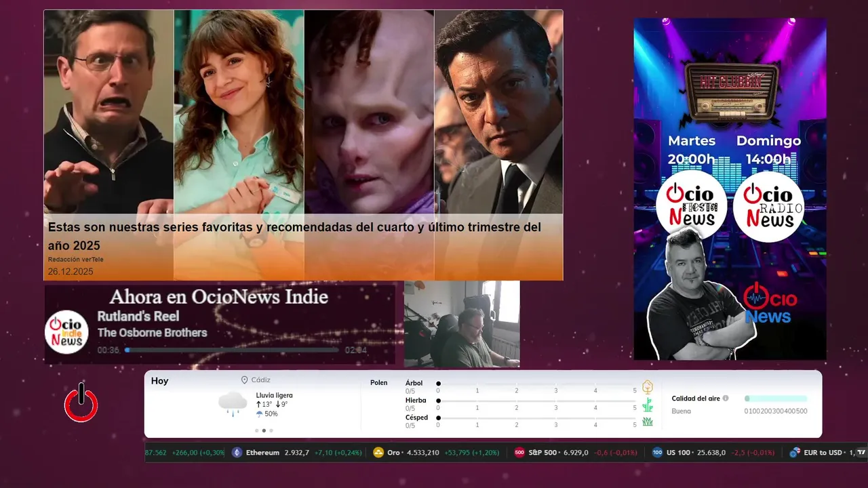Click the red power logo icon
868x488 pixels.
81,402
